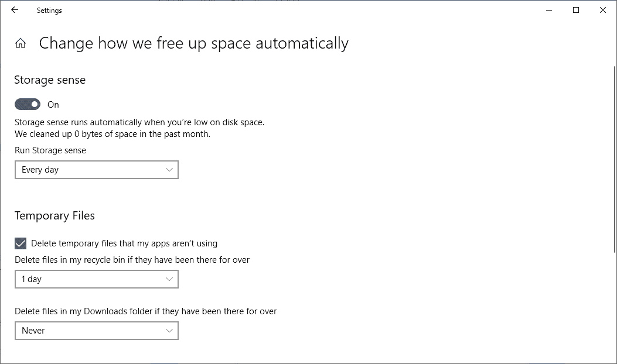Click the Settings title bar label

click(x=49, y=10)
